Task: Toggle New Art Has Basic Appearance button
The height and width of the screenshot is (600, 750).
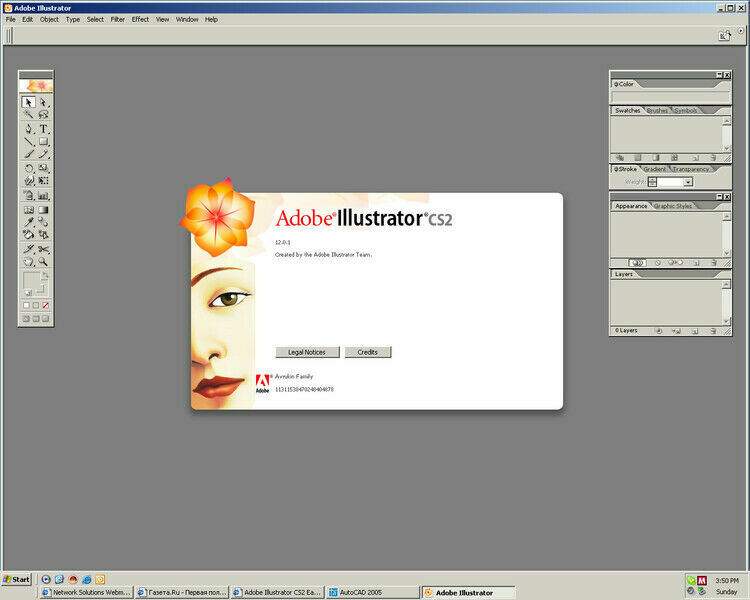Action: tap(637, 263)
